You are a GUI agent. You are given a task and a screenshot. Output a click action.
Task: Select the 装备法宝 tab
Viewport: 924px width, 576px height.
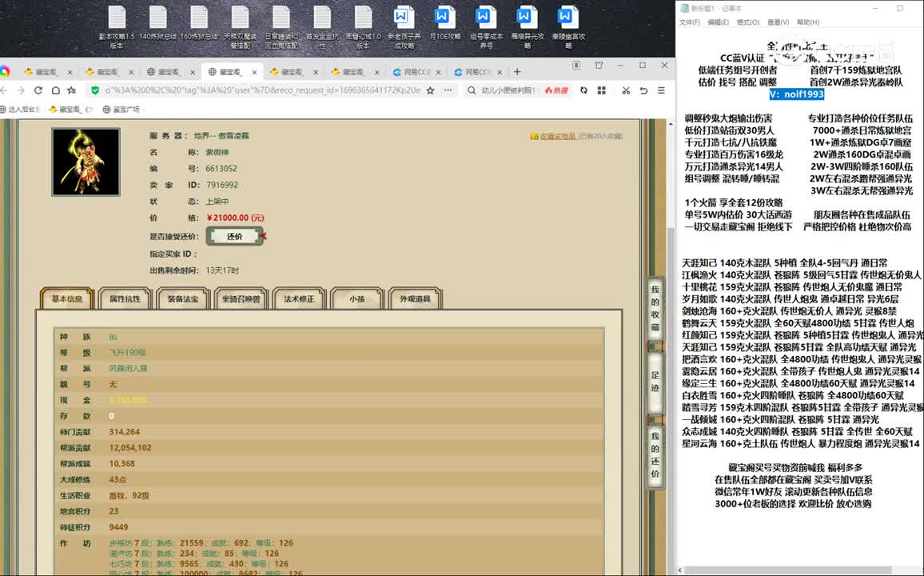183,299
